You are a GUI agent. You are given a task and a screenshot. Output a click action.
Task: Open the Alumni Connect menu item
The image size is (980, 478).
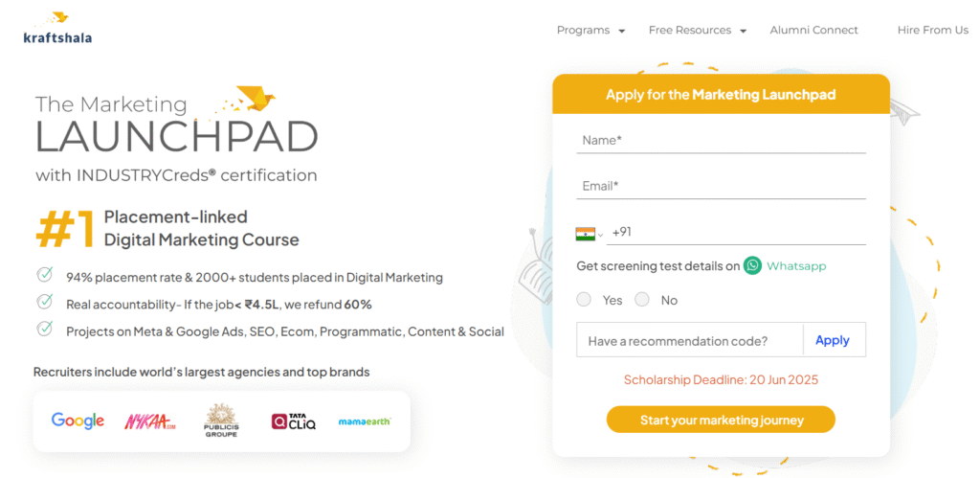pos(813,30)
